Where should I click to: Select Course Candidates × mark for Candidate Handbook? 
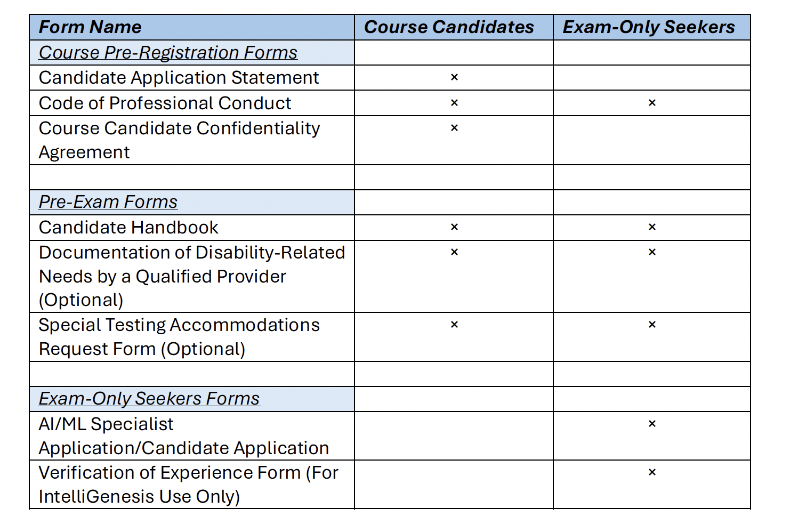tap(454, 228)
